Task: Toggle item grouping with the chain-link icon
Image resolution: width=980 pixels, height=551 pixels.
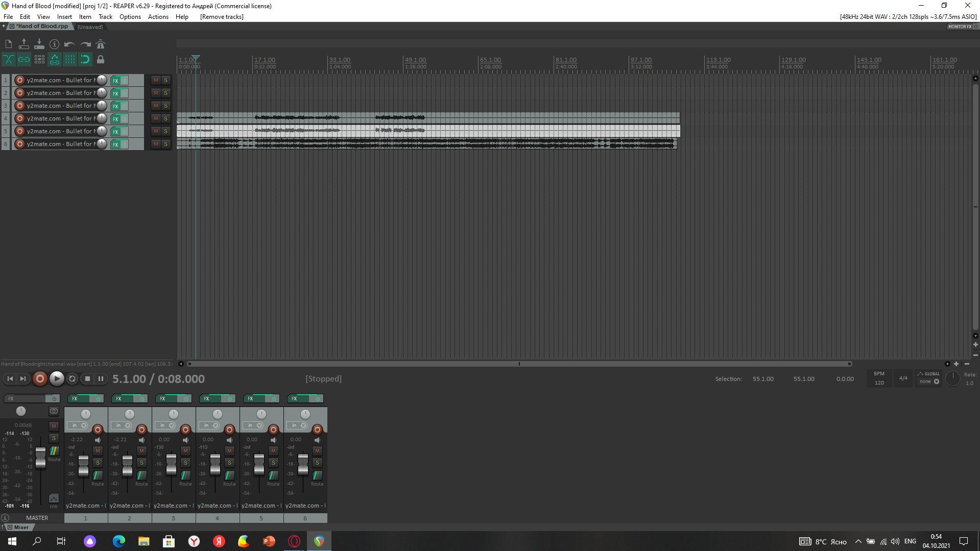Action: [x=24, y=60]
